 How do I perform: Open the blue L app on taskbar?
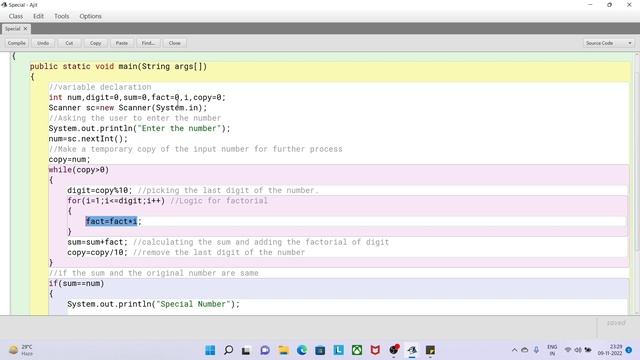click(x=338, y=350)
